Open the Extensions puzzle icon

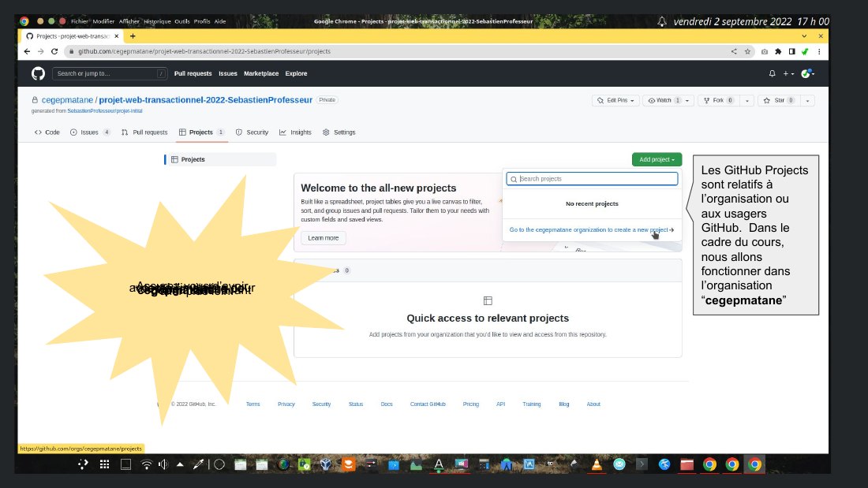[778, 51]
